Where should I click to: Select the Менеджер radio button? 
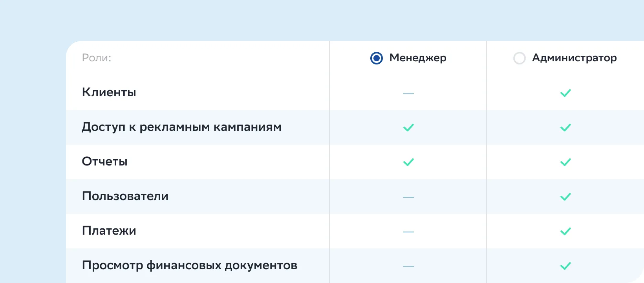(376, 58)
